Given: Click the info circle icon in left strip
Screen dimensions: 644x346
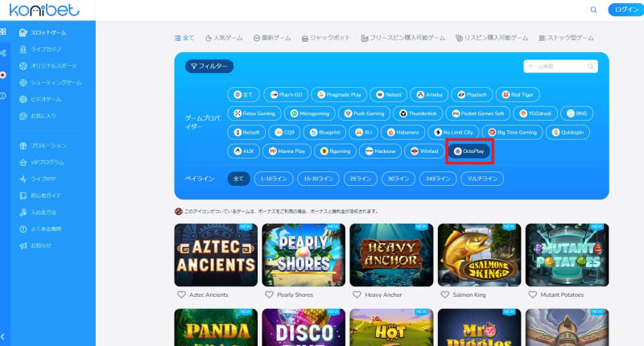Looking at the screenshot, I should pos(3,96).
